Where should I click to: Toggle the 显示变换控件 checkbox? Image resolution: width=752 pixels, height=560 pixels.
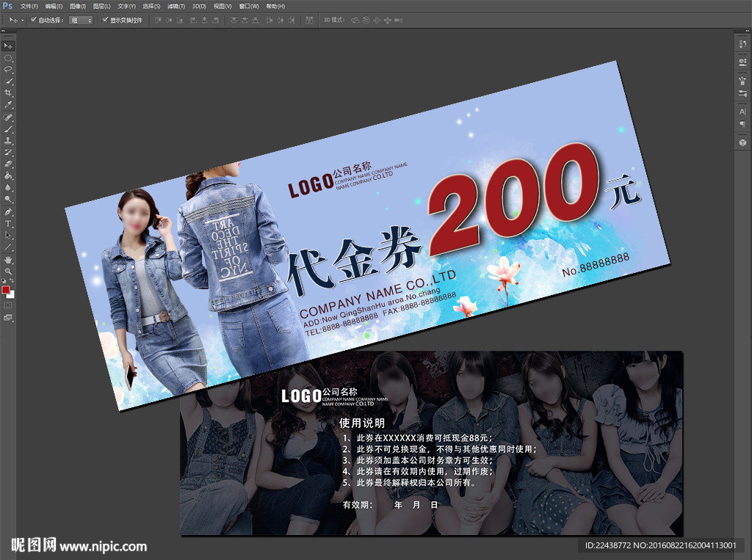(105, 20)
